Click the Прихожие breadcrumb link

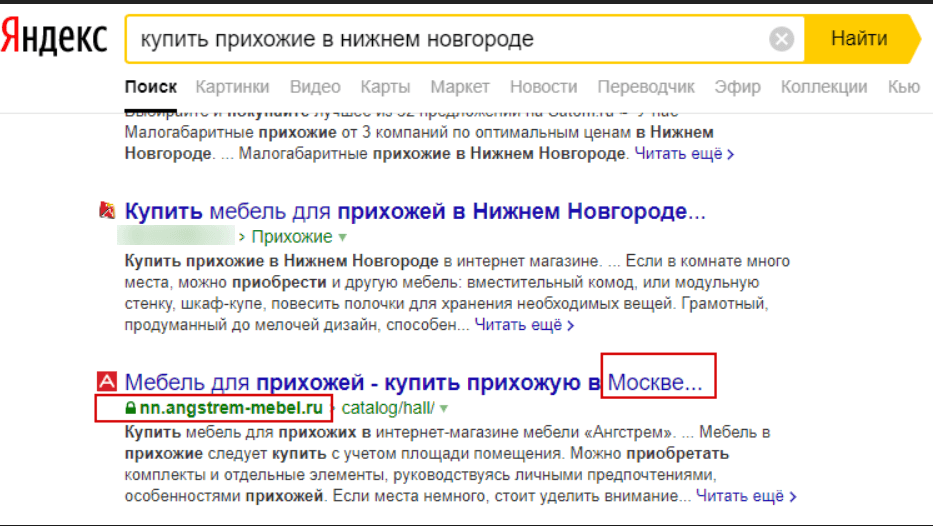tap(292, 237)
